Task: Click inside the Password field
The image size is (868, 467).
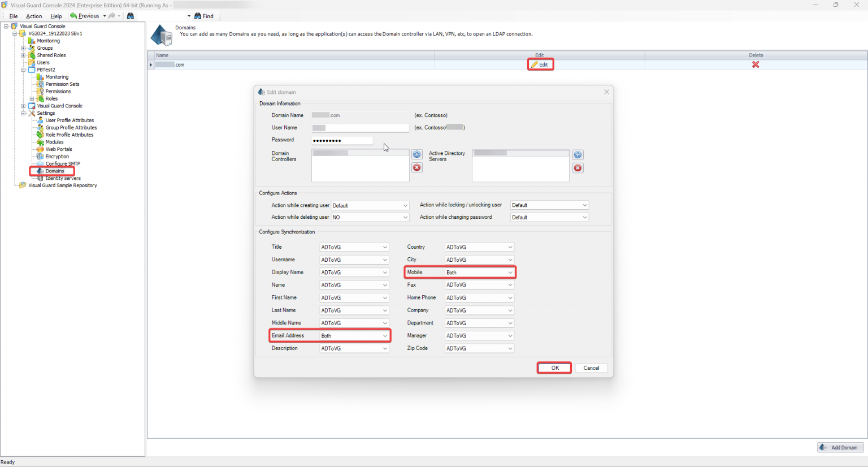Action: pos(342,140)
